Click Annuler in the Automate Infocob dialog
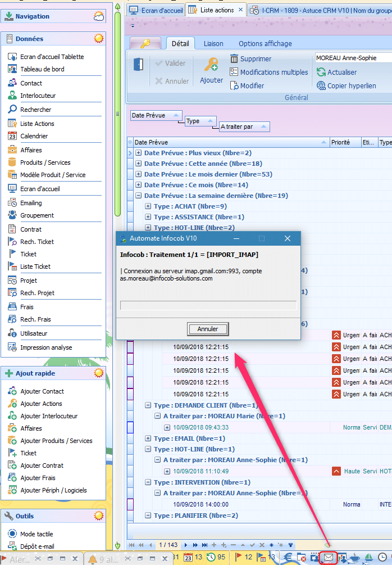This screenshot has width=392, height=565. click(x=208, y=329)
